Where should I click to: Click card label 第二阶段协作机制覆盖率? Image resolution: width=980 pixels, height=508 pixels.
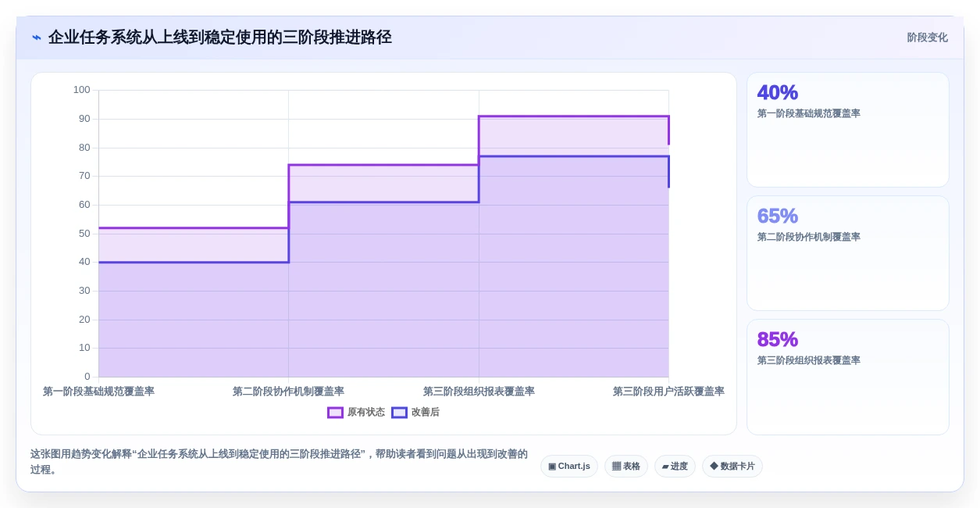(808, 238)
